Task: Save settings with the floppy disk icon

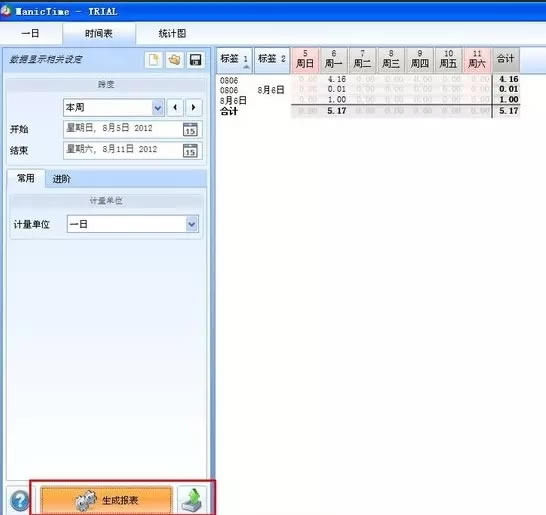Action: (x=195, y=60)
